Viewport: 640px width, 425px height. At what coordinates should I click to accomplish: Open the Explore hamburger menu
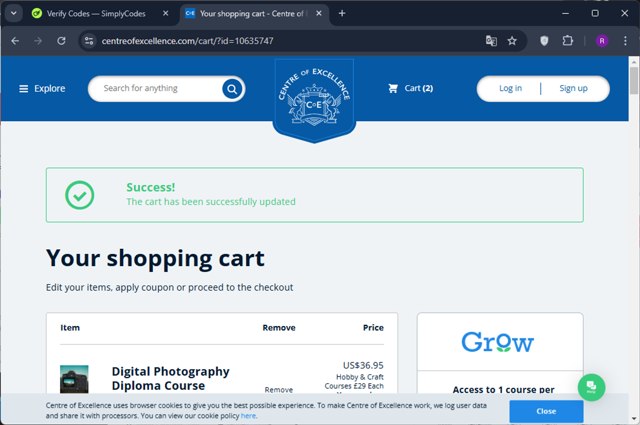click(x=42, y=89)
